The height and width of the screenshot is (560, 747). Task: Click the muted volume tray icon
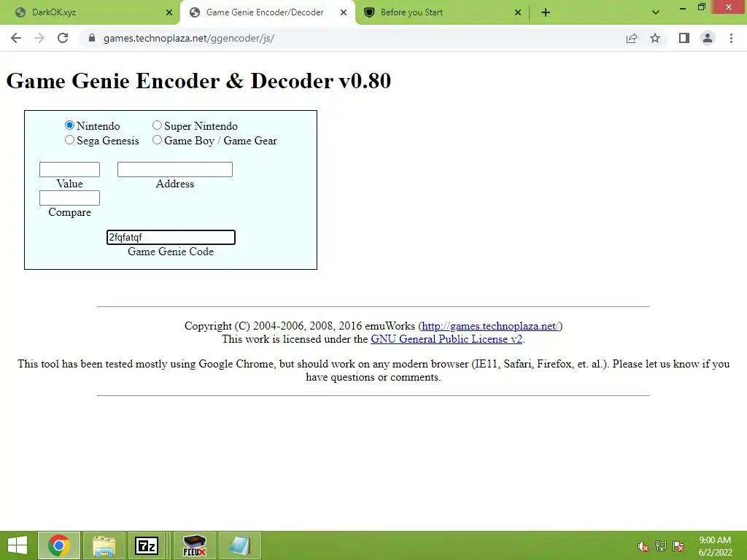[x=643, y=546]
